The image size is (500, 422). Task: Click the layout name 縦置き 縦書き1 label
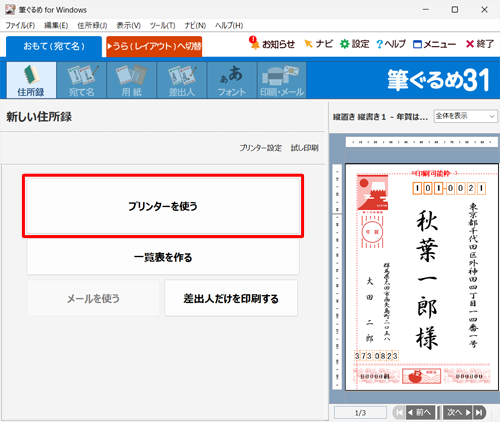pos(380,117)
